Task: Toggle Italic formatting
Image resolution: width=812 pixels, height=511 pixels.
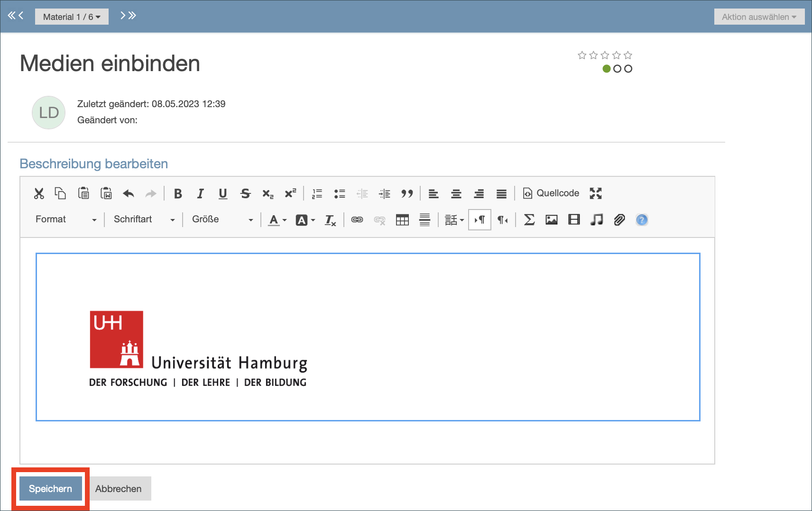Action: pos(200,193)
